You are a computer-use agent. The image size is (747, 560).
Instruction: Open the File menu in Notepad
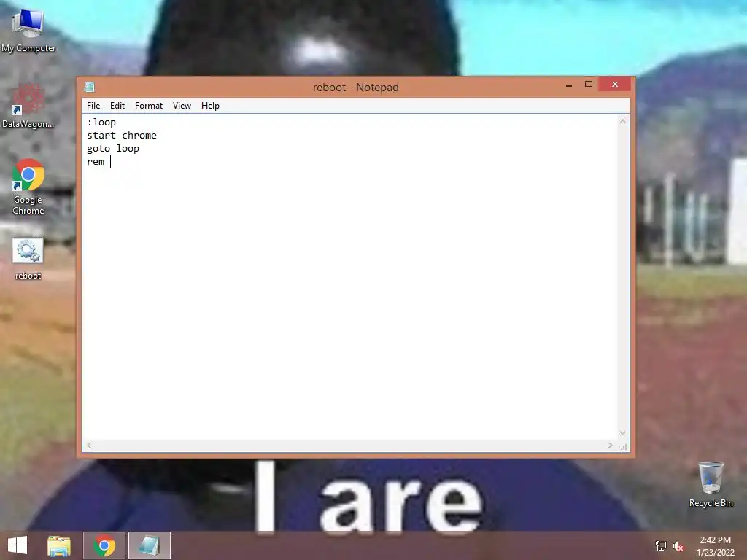[x=93, y=106]
